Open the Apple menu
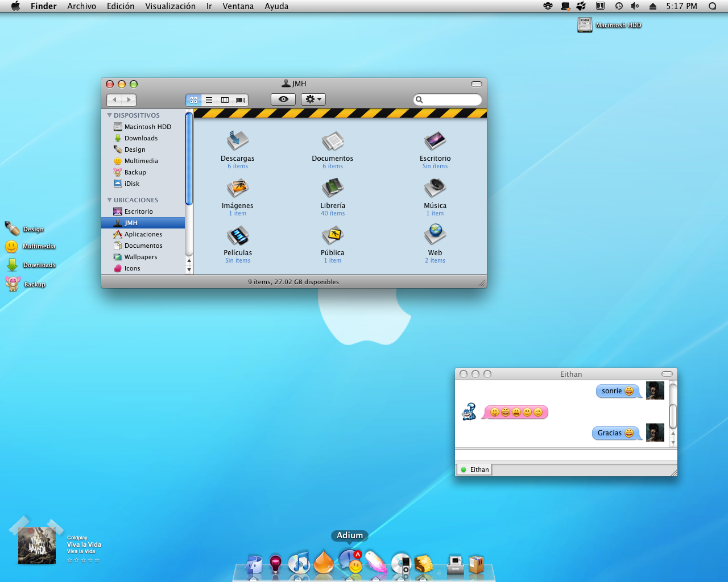The width and height of the screenshot is (728, 582). click(x=15, y=6)
